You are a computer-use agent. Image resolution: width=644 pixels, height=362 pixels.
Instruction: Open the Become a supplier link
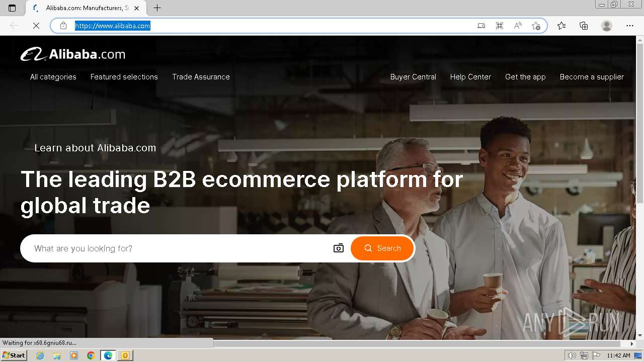point(592,77)
